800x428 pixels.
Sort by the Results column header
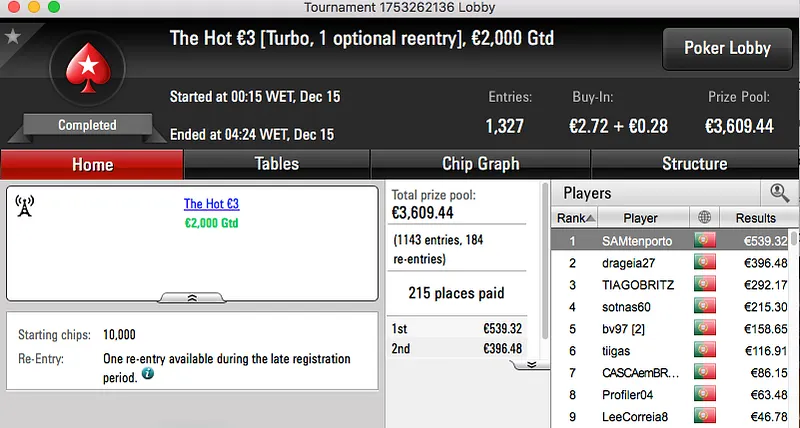click(x=755, y=218)
